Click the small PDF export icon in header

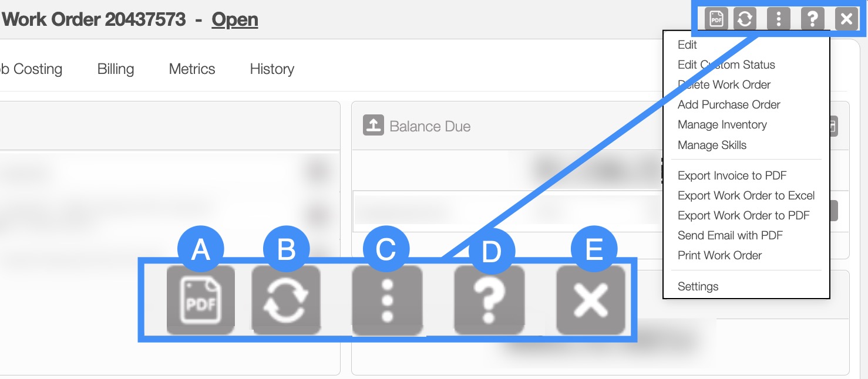(716, 19)
